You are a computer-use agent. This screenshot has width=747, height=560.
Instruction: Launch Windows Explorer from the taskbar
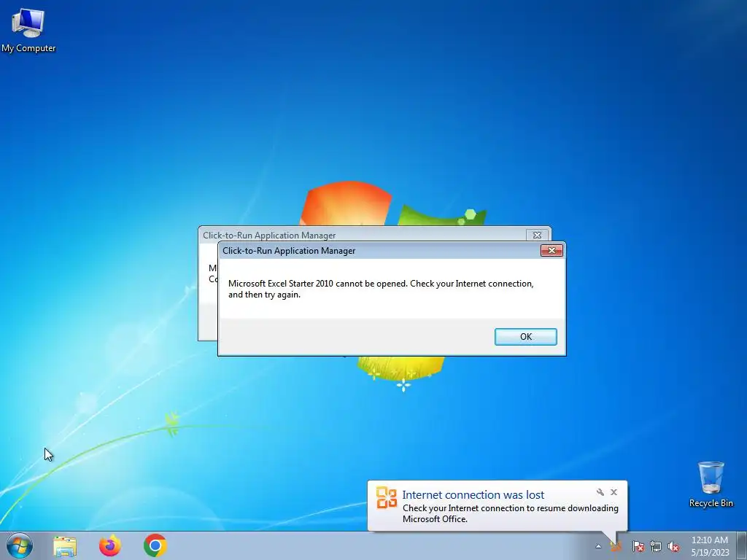[x=65, y=545]
